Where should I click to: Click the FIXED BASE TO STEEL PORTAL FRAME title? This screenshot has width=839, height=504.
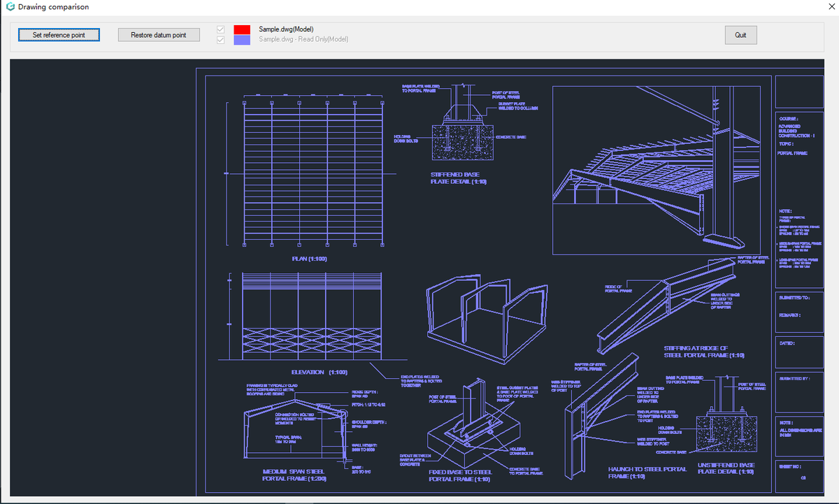(x=460, y=475)
